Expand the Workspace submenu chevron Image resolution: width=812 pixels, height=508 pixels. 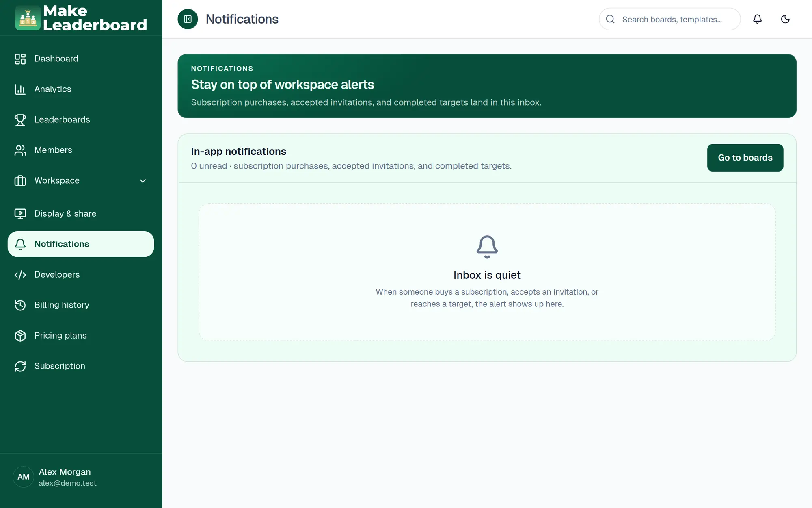(143, 181)
